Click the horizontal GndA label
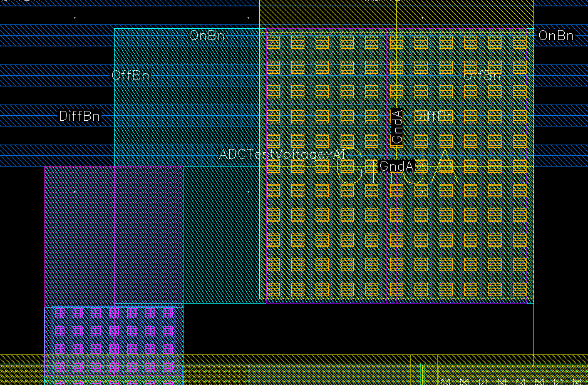The width and height of the screenshot is (588, 385). (397, 166)
